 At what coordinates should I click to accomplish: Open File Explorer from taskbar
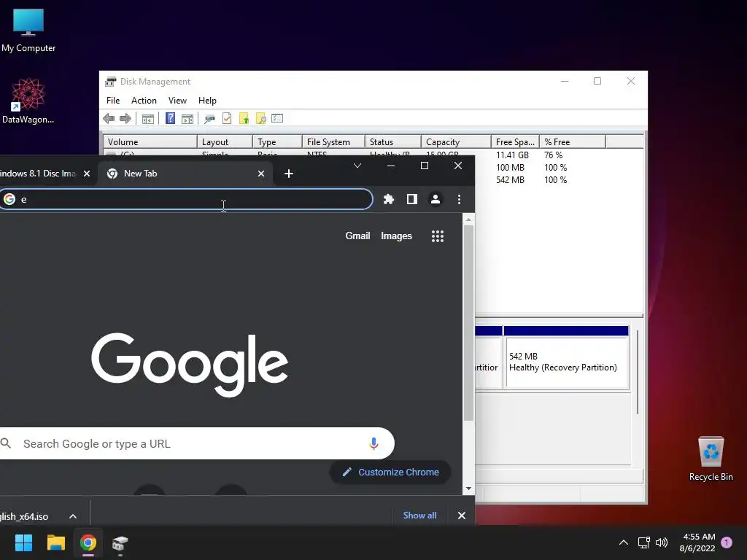coord(55,542)
